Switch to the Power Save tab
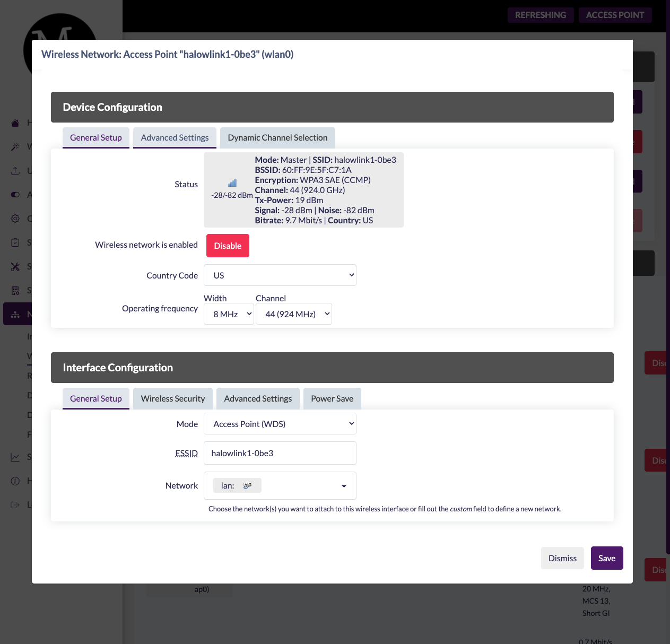 (x=332, y=399)
